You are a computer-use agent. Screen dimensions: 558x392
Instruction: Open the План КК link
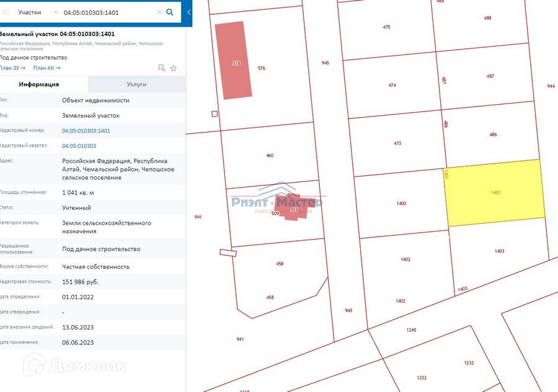point(46,68)
